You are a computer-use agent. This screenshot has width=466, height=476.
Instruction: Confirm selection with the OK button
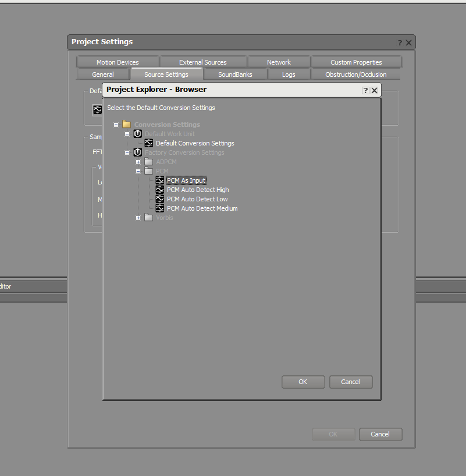(303, 382)
